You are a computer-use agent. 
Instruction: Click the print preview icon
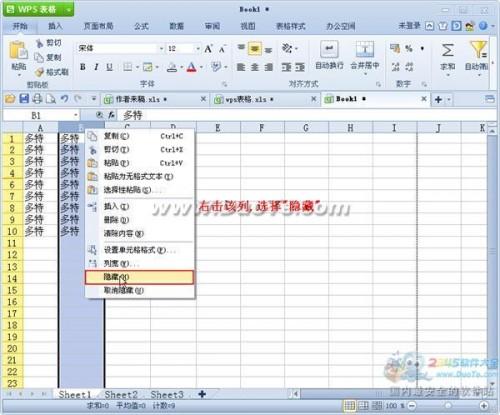[51, 99]
